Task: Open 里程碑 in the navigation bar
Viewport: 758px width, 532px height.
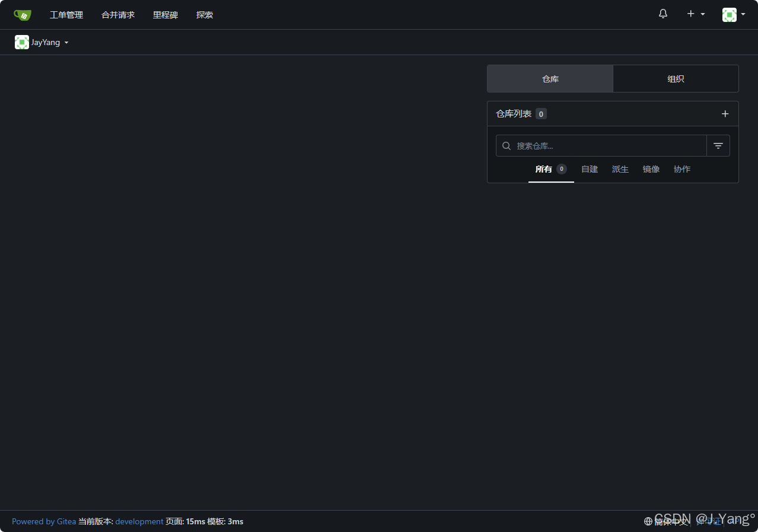Action: [165, 15]
